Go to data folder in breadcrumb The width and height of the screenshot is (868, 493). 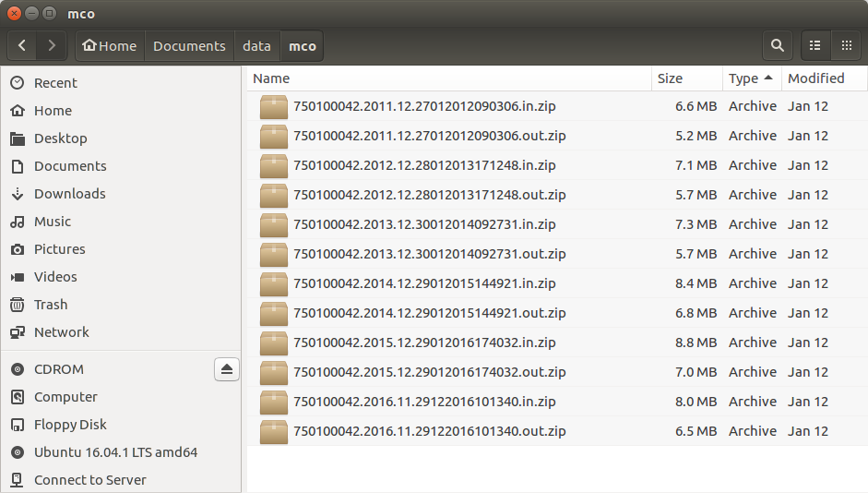click(256, 45)
